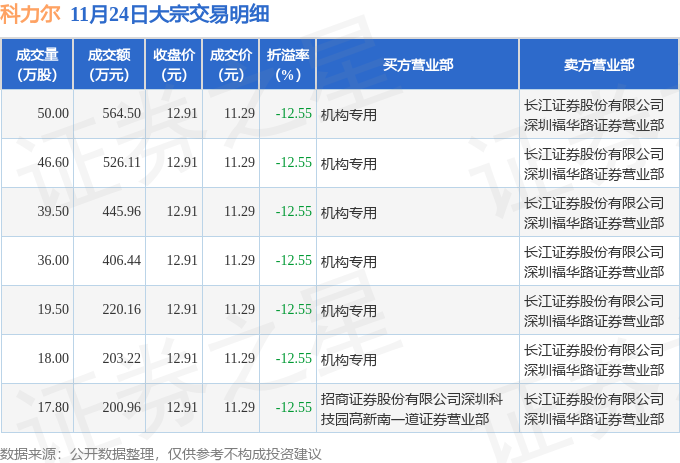This screenshot has height=463, width=680.
Task: Click -12.55 discount rate in 36.00 row
Action: click(294, 261)
